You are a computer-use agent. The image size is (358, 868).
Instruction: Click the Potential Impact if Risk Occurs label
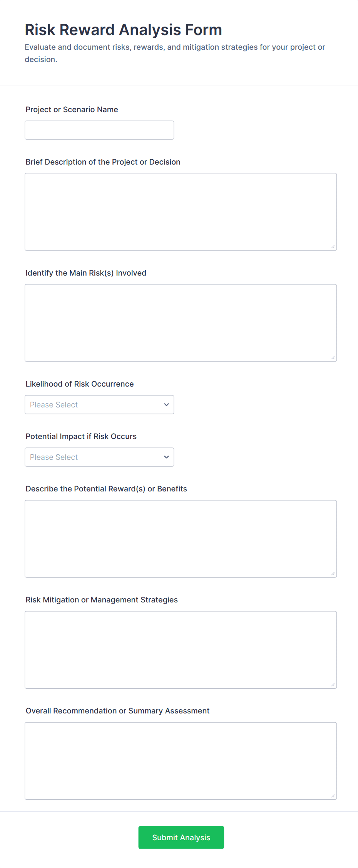81,436
